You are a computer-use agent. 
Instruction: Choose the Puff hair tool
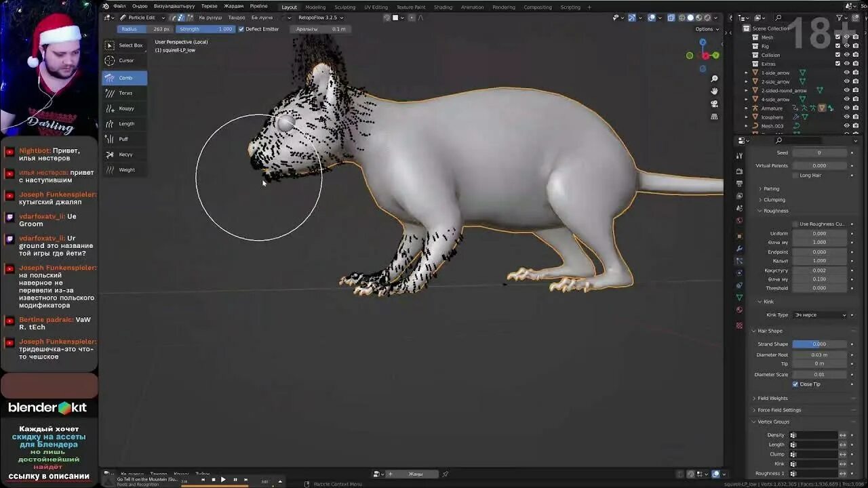pos(124,139)
